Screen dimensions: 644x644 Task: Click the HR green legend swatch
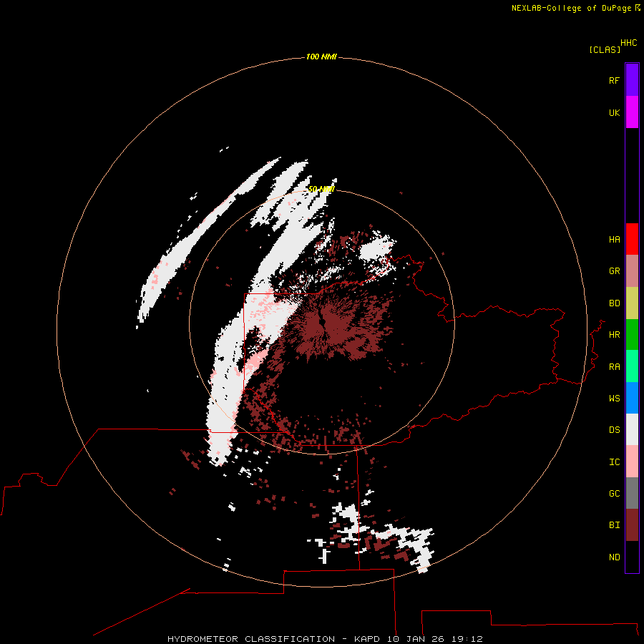coord(632,335)
